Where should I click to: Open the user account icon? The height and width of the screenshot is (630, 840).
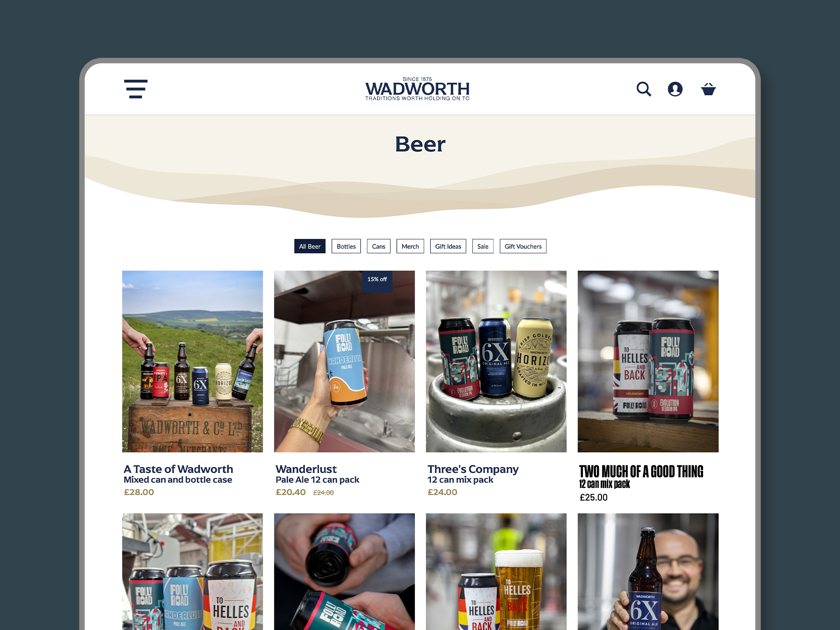[675, 89]
